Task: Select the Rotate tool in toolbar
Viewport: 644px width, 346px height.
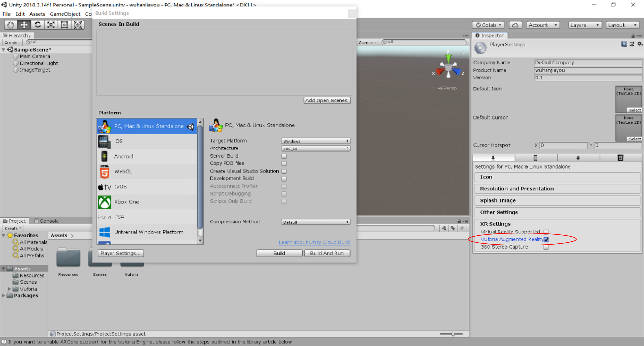Action: [38, 25]
